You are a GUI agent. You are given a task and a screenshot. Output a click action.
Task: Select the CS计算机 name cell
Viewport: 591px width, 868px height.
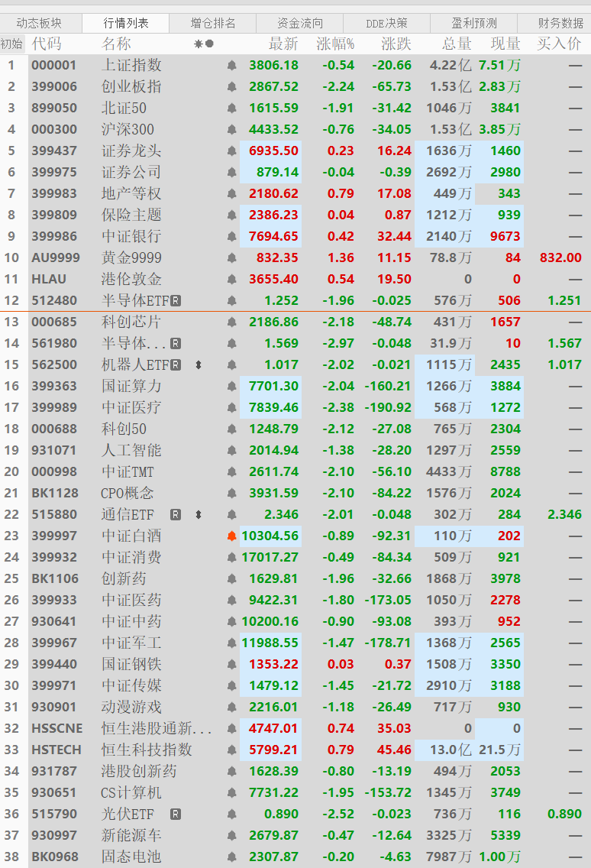coord(131,792)
